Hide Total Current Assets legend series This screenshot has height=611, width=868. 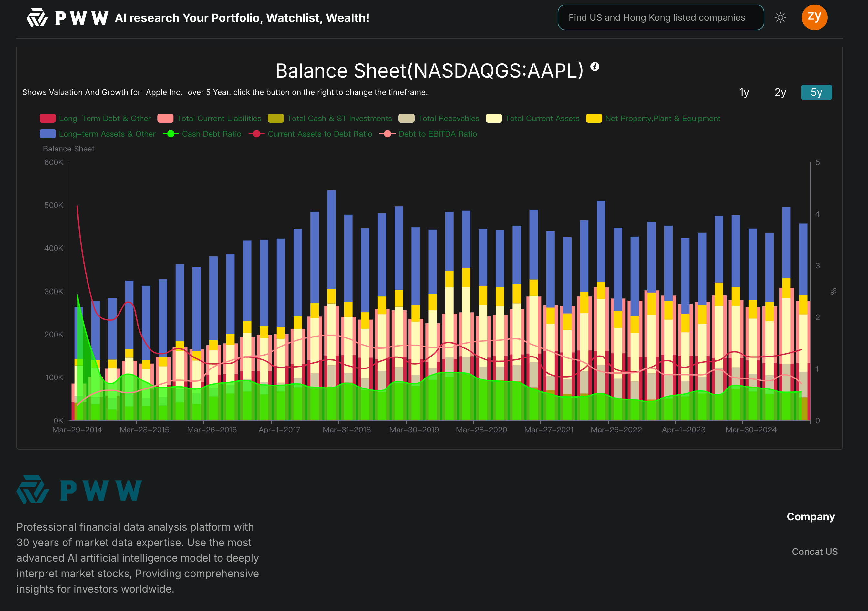533,118
